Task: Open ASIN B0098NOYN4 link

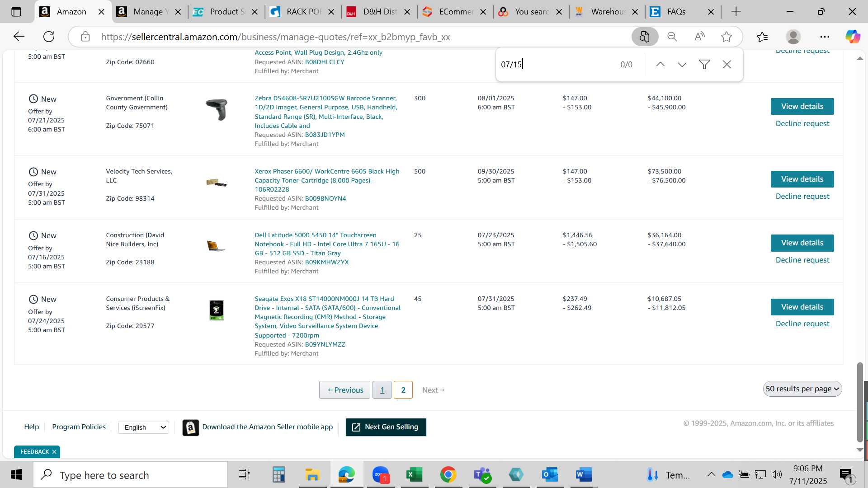Action: [325, 198]
